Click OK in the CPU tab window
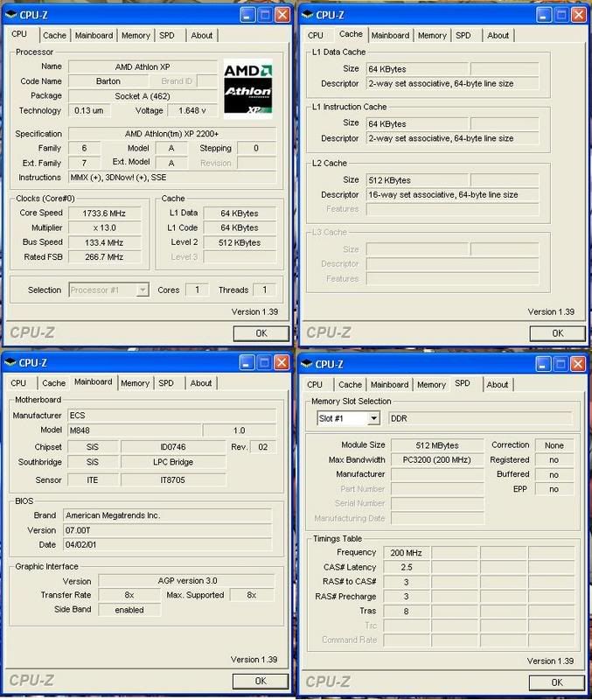592x700 pixels. pos(261,333)
